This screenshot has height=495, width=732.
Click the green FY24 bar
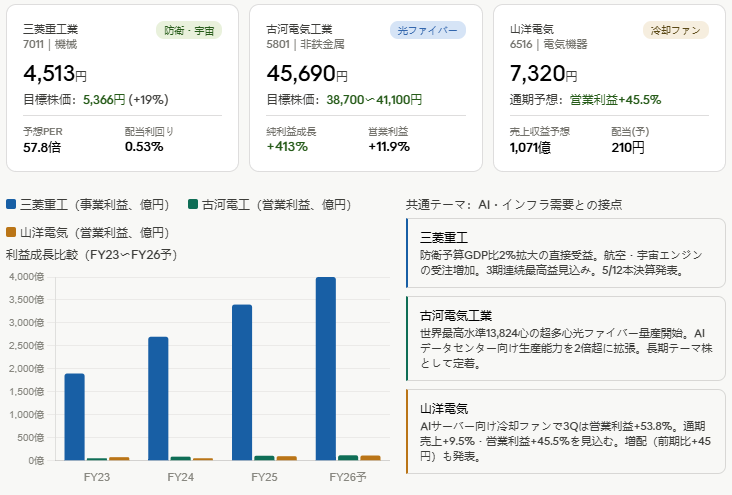181,459
